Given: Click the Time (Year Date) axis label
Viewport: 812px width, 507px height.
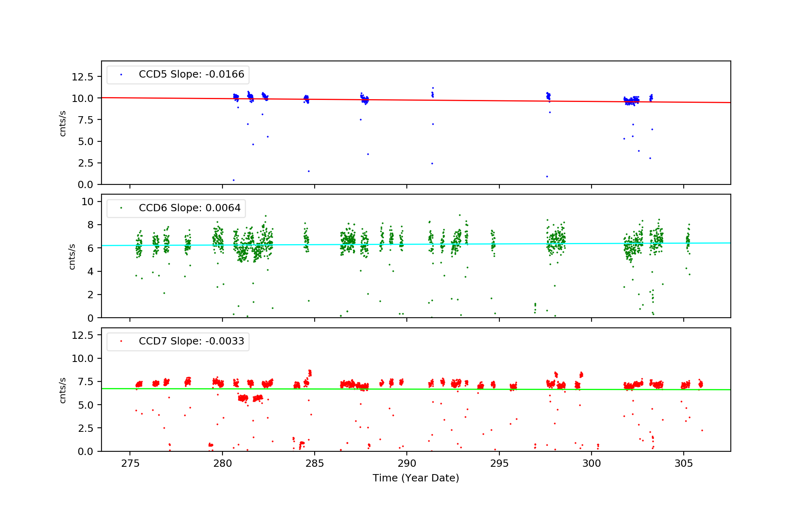Looking at the screenshot, I should pyautogui.click(x=416, y=478).
